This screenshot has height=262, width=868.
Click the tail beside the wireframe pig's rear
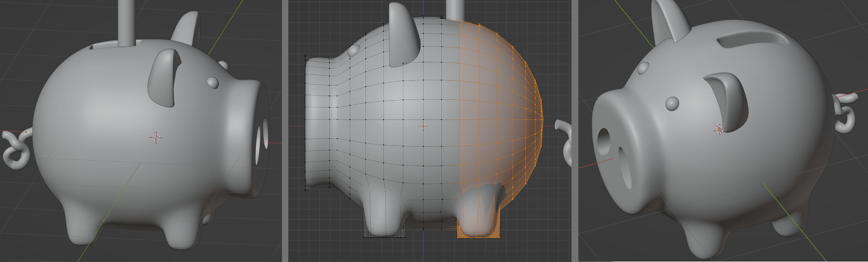(565, 141)
